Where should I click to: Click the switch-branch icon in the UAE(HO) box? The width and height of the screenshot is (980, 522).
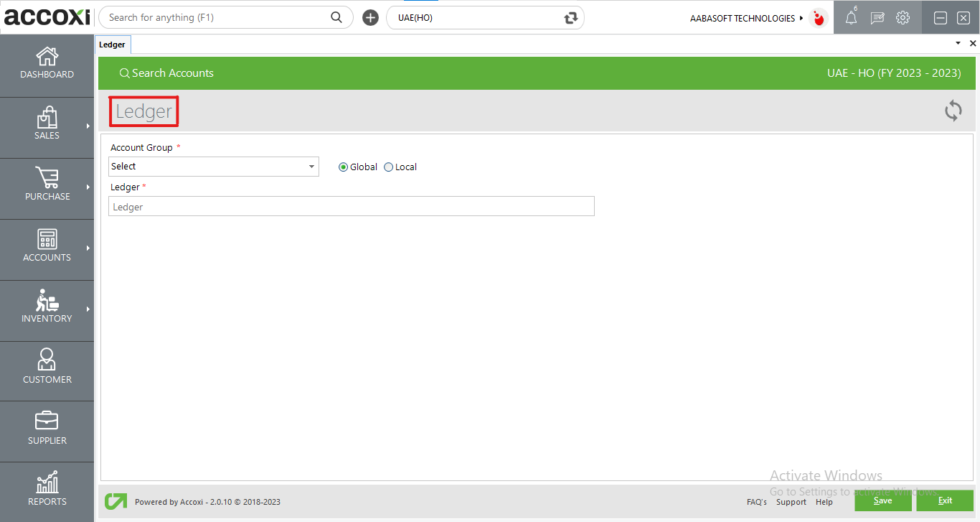point(571,18)
